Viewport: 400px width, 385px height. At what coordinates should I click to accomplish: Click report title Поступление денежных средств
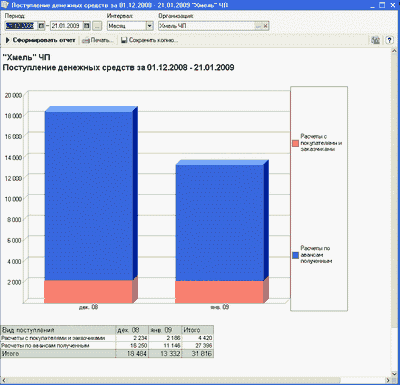click(118, 68)
